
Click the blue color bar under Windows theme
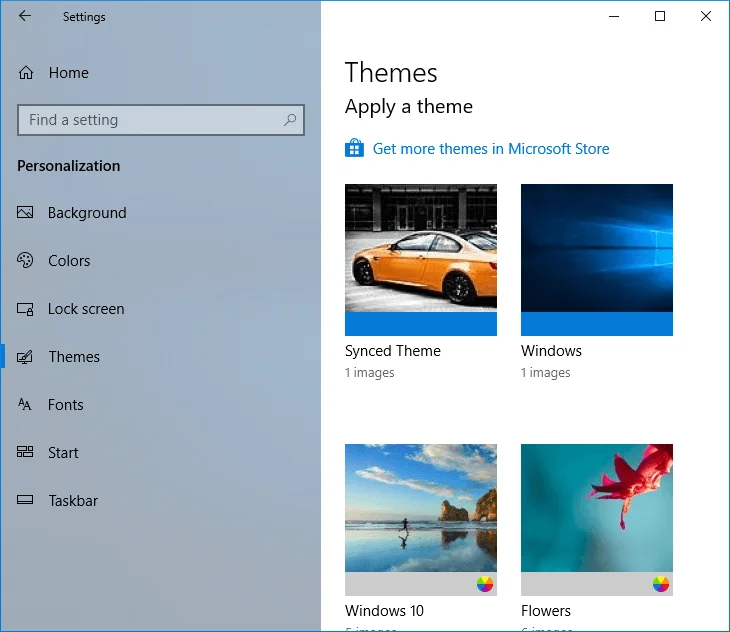(x=597, y=324)
